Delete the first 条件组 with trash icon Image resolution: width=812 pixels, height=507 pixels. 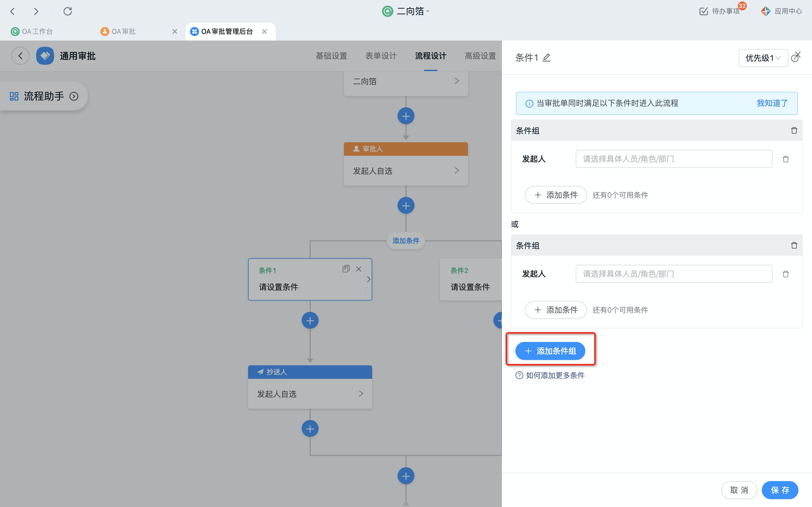(794, 130)
